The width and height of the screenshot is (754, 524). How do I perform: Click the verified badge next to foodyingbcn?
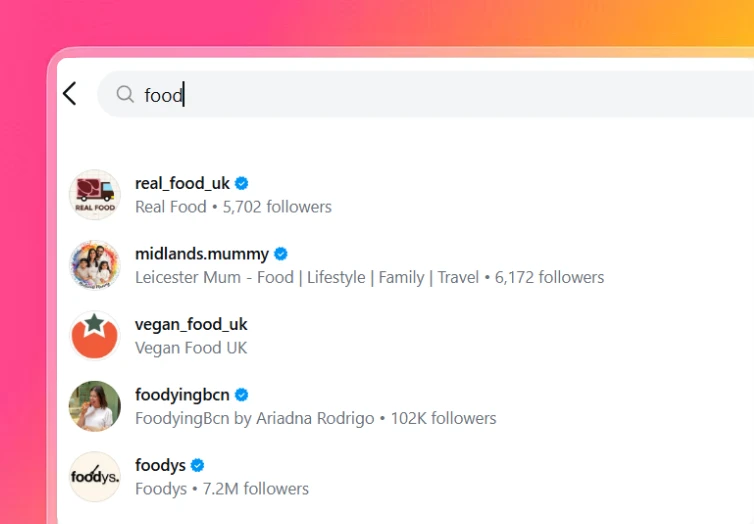point(242,395)
